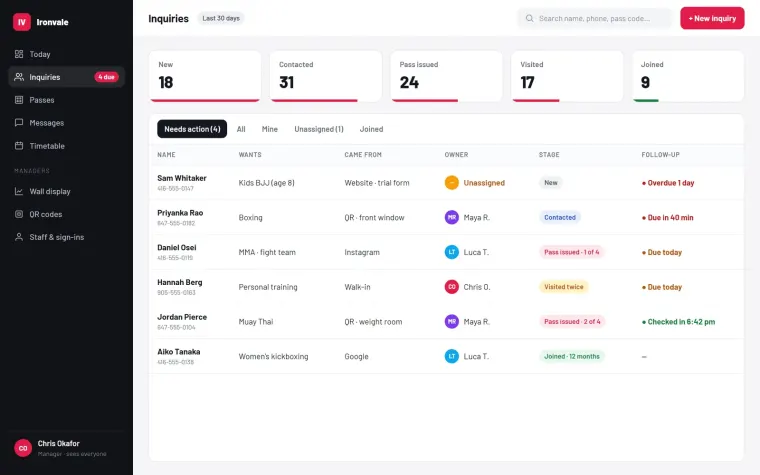Open Hannah Berg inquiry
Viewport: 760px width, 475px height.
point(446,287)
